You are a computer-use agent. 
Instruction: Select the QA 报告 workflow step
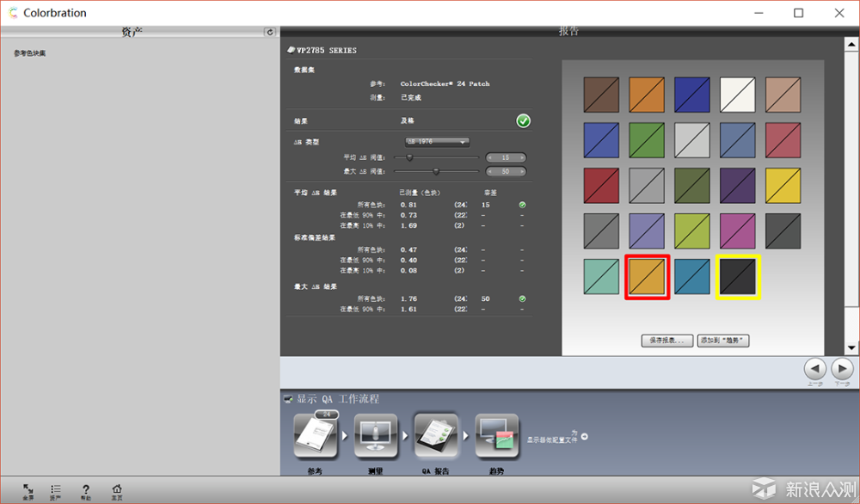click(436, 436)
